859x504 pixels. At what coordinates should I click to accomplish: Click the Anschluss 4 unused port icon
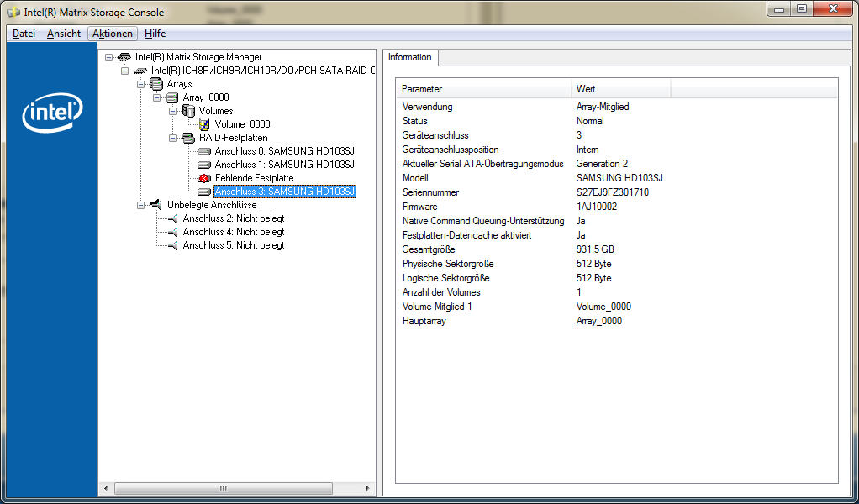coord(172,232)
